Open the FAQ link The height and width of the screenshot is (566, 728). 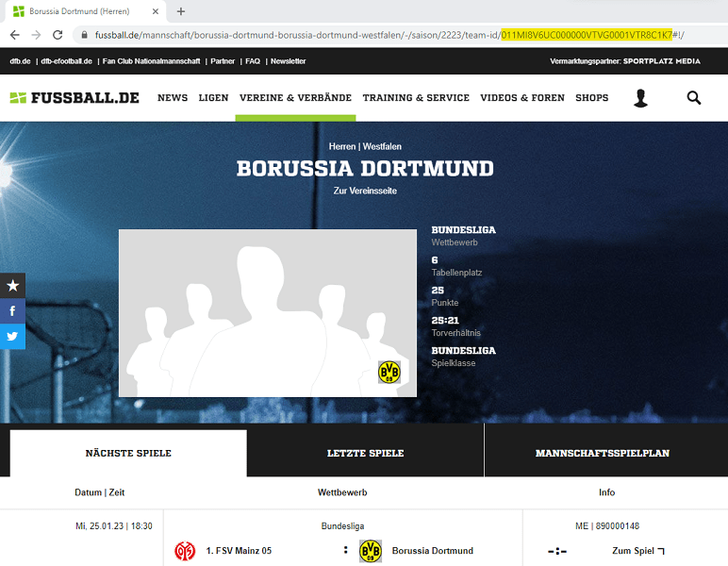[x=253, y=61]
